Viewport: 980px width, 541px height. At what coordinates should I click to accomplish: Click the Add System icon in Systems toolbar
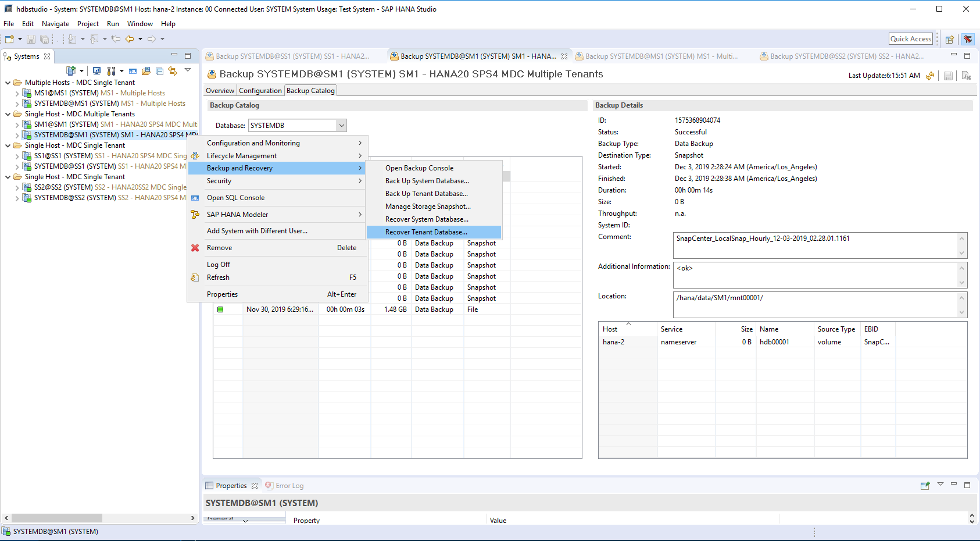[x=71, y=71]
